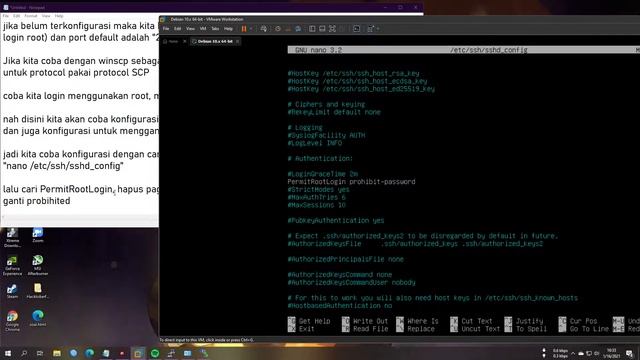Close the Debian 10.x 64-bit tab

click(238, 41)
